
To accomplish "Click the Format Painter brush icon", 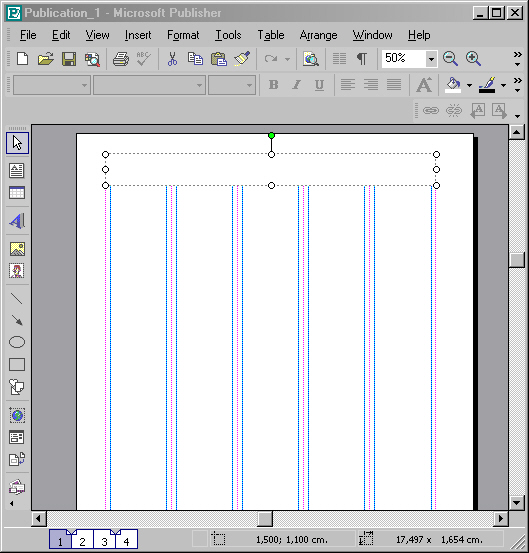I will point(242,59).
